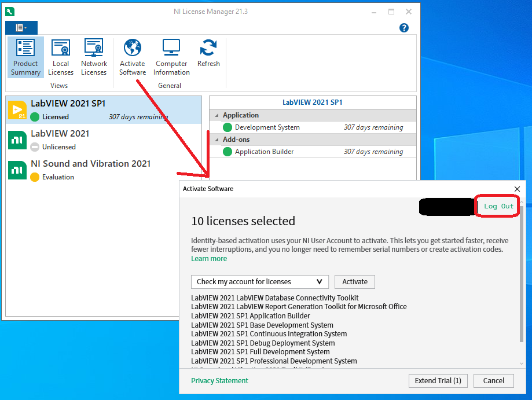Open the Privacy Statement link
532x400 pixels.
coord(219,381)
